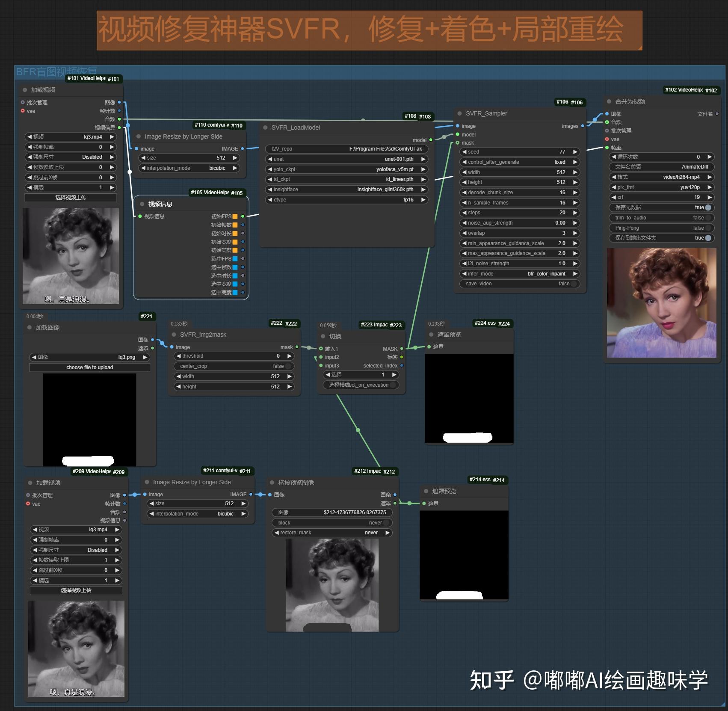Click choose file to upload in 加载图像

pyautogui.click(x=89, y=367)
